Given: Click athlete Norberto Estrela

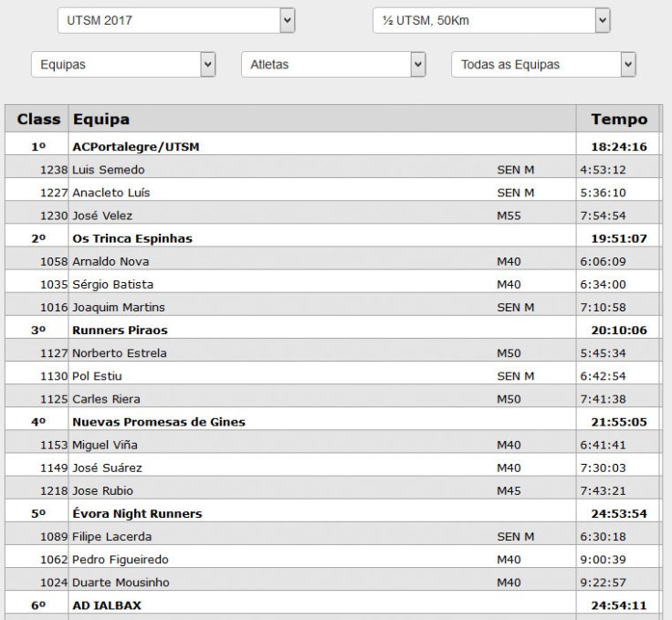Looking at the screenshot, I should [x=114, y=352].
